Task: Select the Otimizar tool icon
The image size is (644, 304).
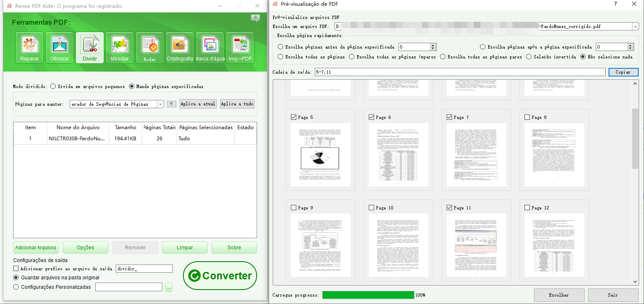Action: point(60,48)
